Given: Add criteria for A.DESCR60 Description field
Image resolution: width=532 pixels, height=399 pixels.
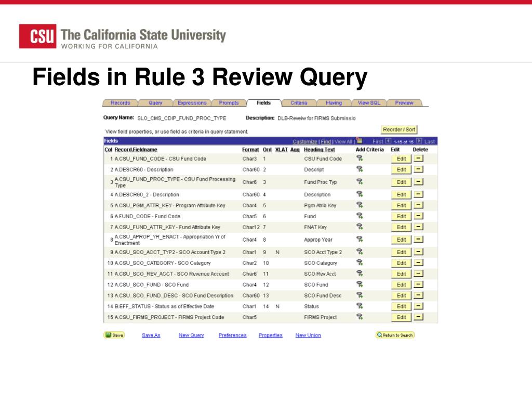Looking at the screenshot, I should click(x=360, y=169).
